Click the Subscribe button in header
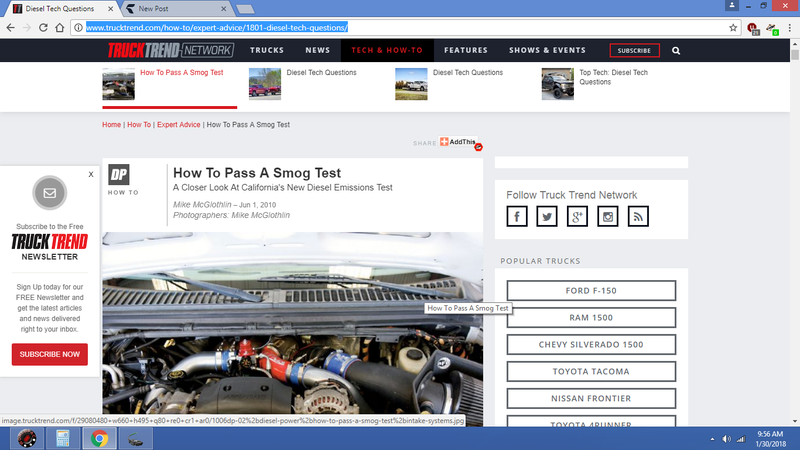800x450 pixels. 634,51
